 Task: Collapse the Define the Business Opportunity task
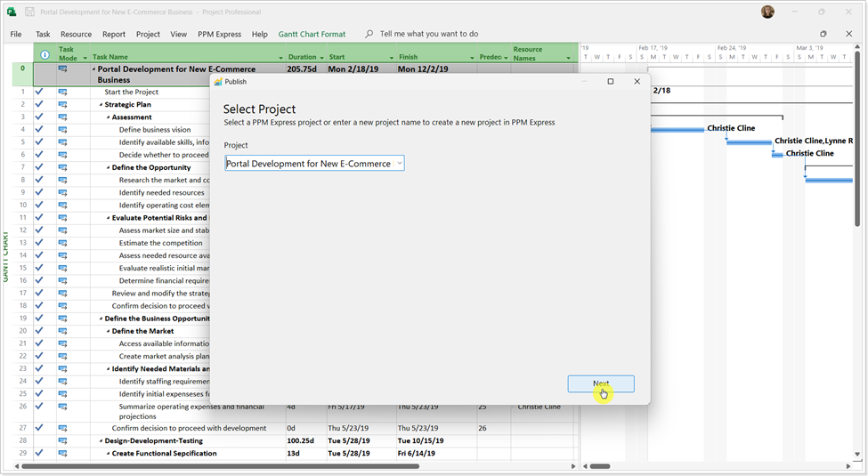pos(101,319)
